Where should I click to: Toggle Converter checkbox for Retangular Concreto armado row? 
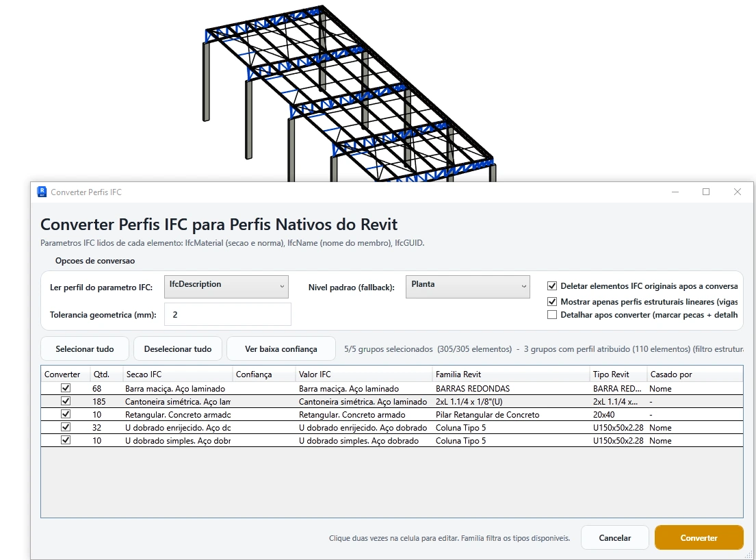tap(66, 414)
